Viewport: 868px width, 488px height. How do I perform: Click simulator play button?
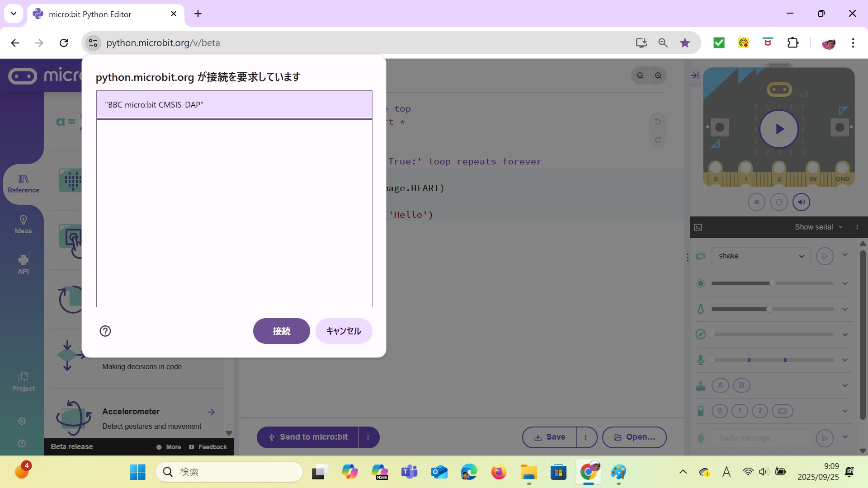coord(779,129)
